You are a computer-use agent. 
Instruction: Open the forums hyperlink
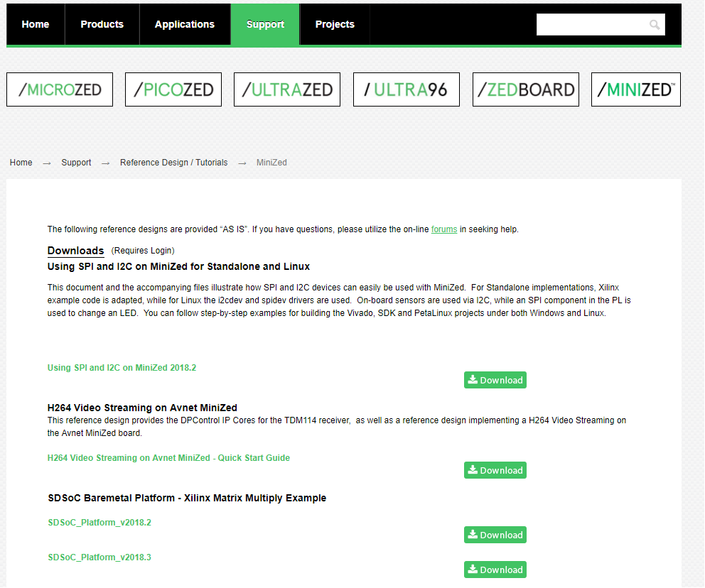pos(444,229)
